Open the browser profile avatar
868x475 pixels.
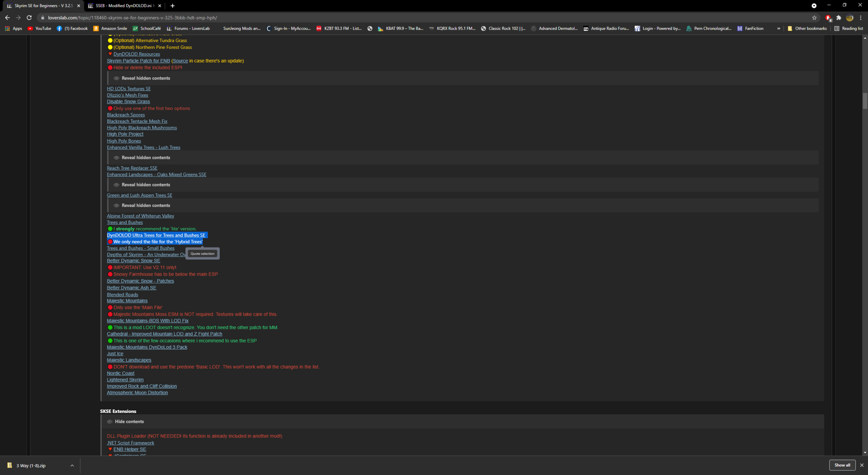point(849,18)
